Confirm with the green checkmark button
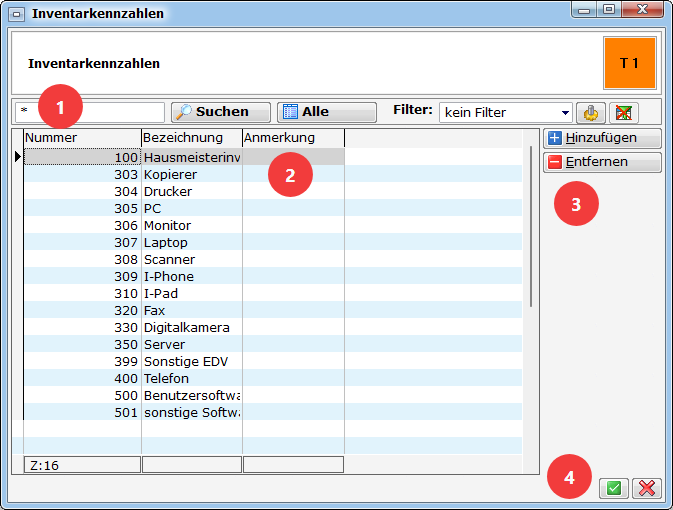 (614, 488)
